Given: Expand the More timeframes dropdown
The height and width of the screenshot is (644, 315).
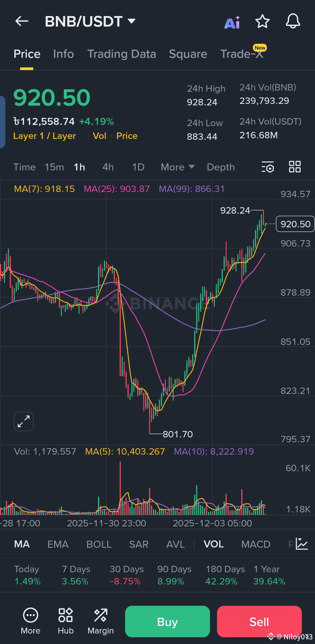Looking at the screenshot, I should [x=178, y=167].
